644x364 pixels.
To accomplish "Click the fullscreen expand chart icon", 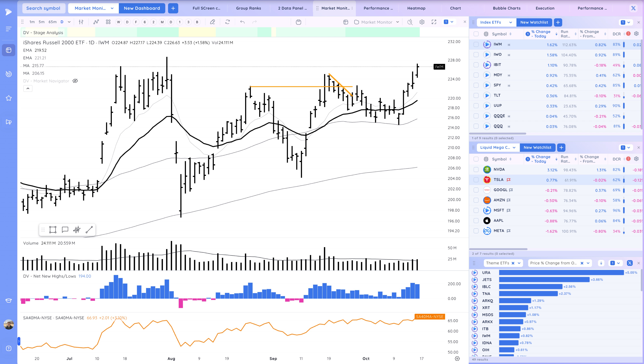I will pos(434,22).
